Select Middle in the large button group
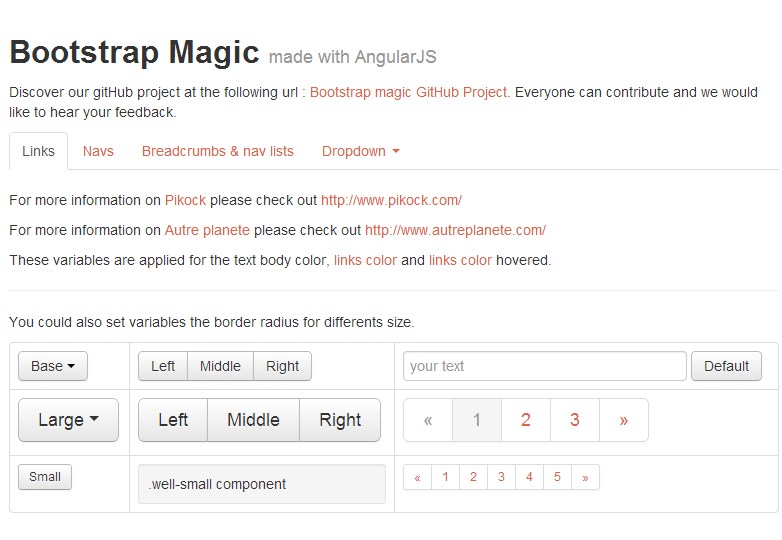This screenshot has width=782, height=540. [x=253, y=420]
